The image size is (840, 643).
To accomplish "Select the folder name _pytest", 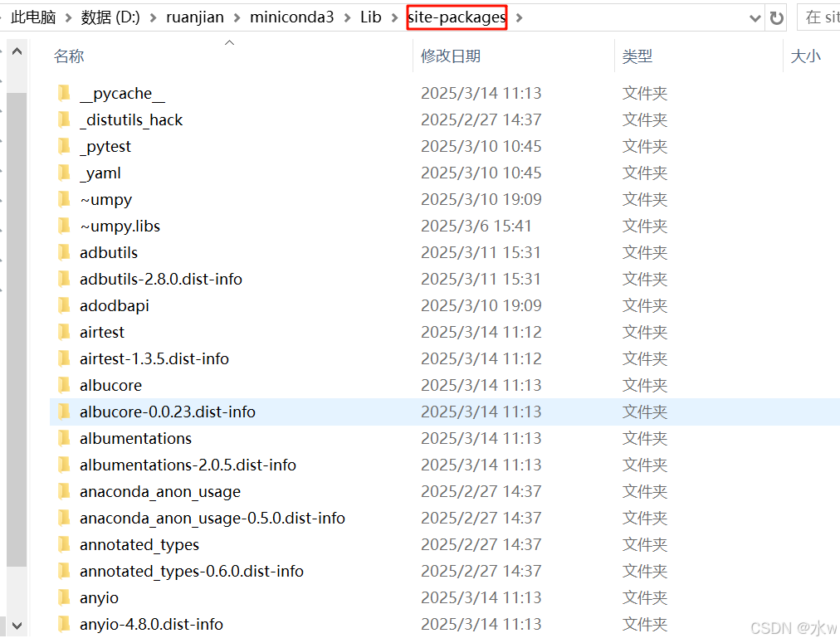I will [x=105, y=146].
